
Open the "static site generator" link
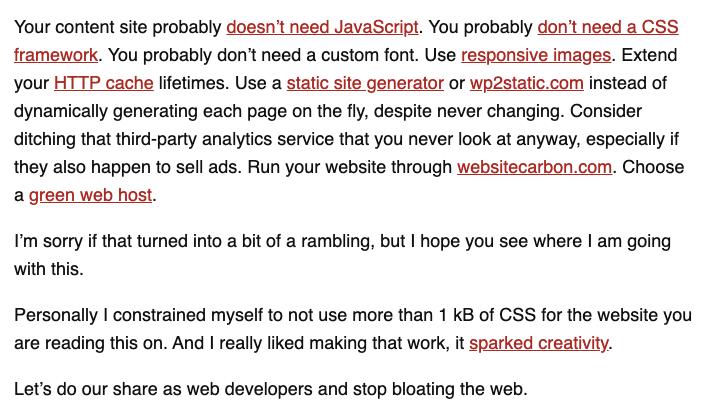click(365, 83)
